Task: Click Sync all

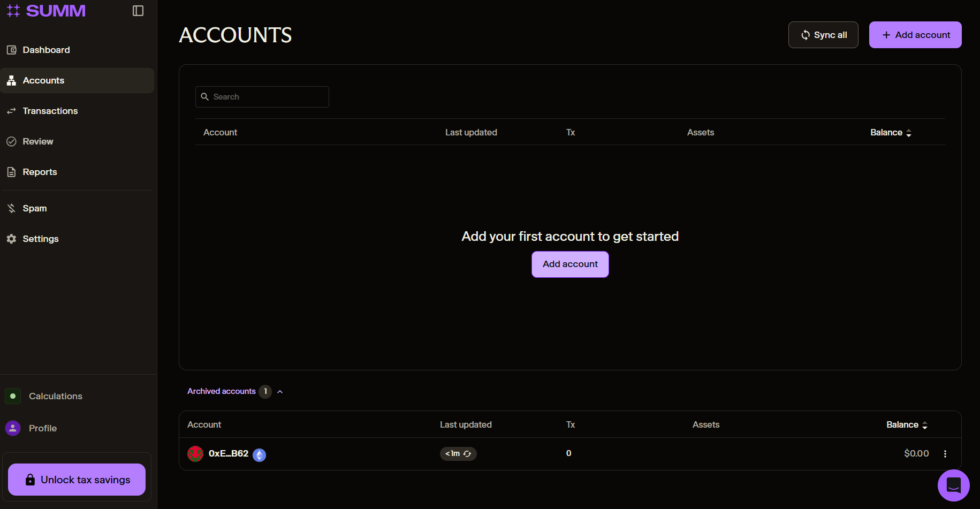Action: coord(823,34)
